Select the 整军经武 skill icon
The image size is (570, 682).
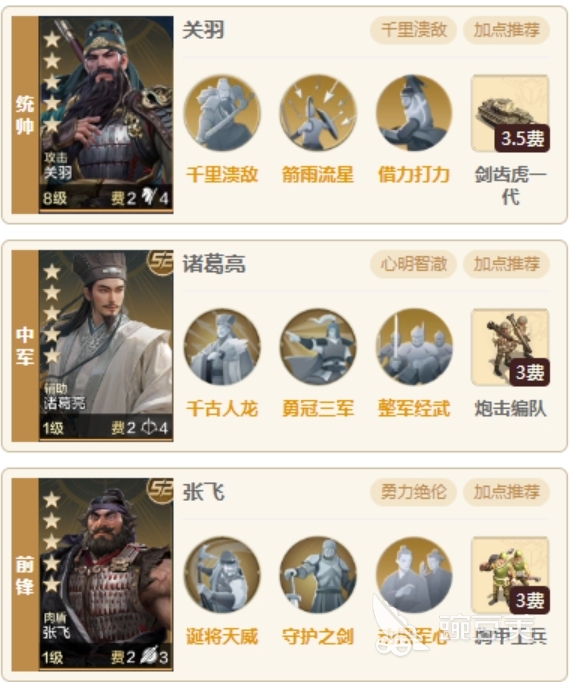414,347
